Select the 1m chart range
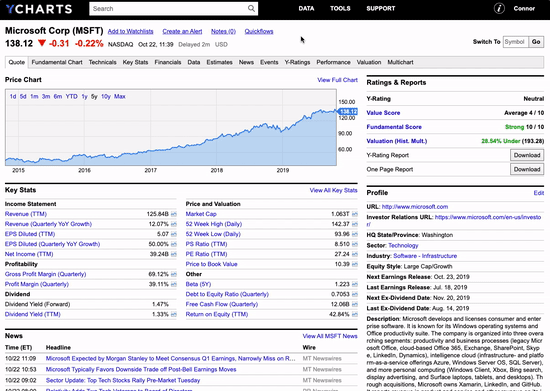Screen dimensions: 550x391 click(x=34, y=96)
